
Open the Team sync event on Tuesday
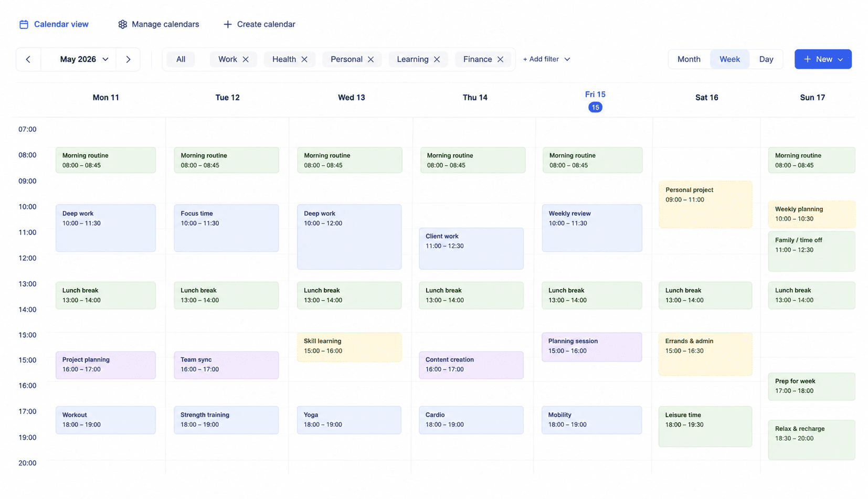point(226,365)
